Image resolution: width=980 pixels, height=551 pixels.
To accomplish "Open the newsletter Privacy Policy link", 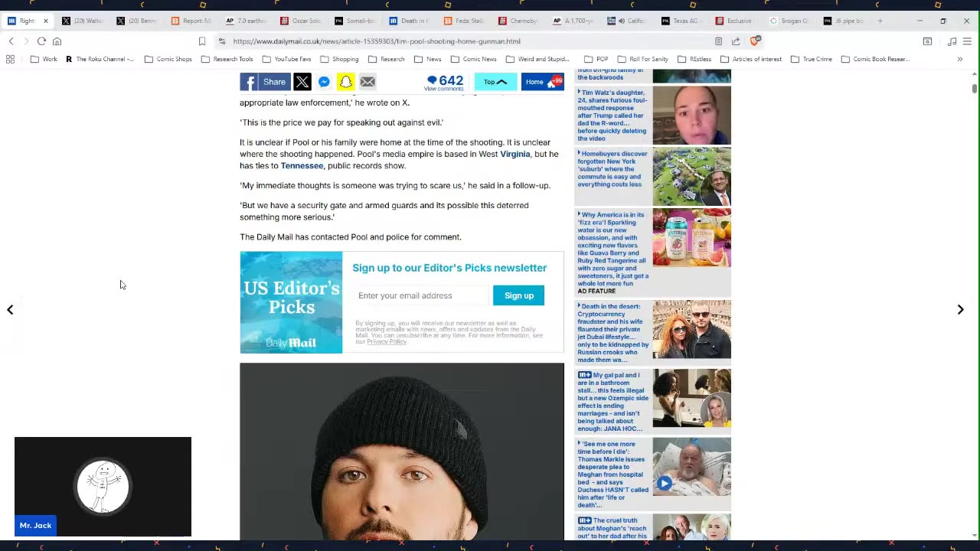I will coord(386,341).
